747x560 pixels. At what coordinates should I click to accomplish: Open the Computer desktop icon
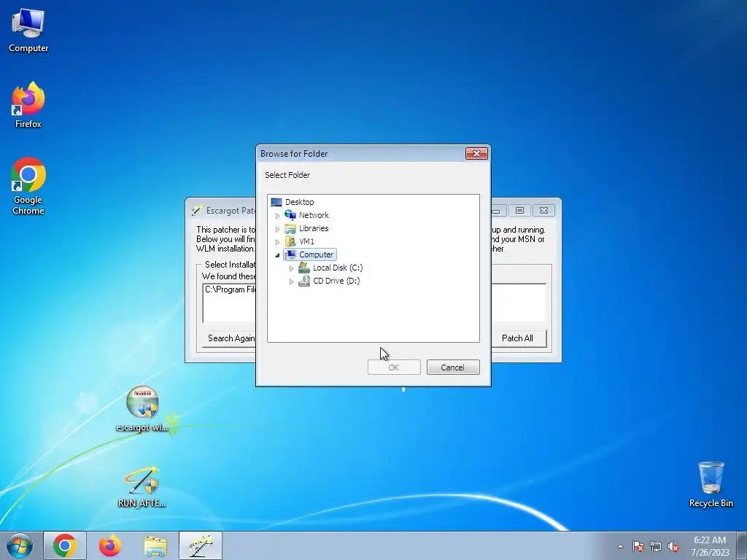[x=28, y=30]
